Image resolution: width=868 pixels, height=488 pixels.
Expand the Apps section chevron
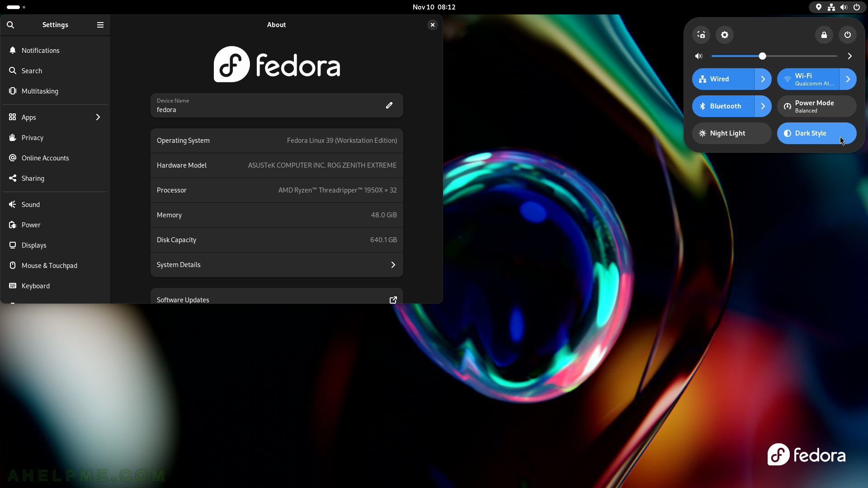(x=98, y=117)
